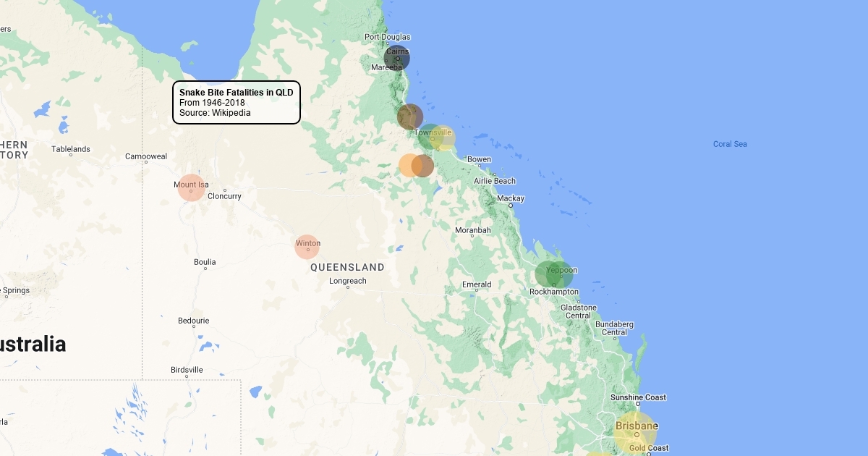This screenshot has width=868, height=456.
Task: Select the Bundaberg Central label
Action: [x=614, y=329]
